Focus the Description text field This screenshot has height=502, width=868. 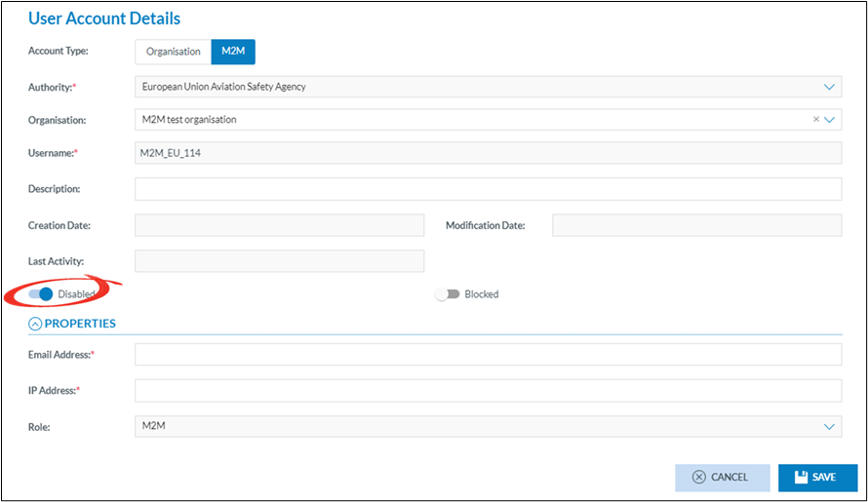pos(488,188)
